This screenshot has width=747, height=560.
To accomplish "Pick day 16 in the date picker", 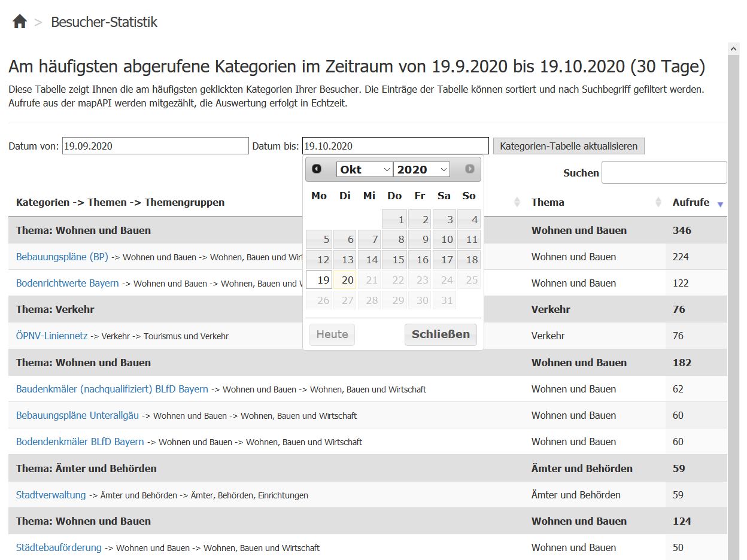I will (x=419, y=260).
